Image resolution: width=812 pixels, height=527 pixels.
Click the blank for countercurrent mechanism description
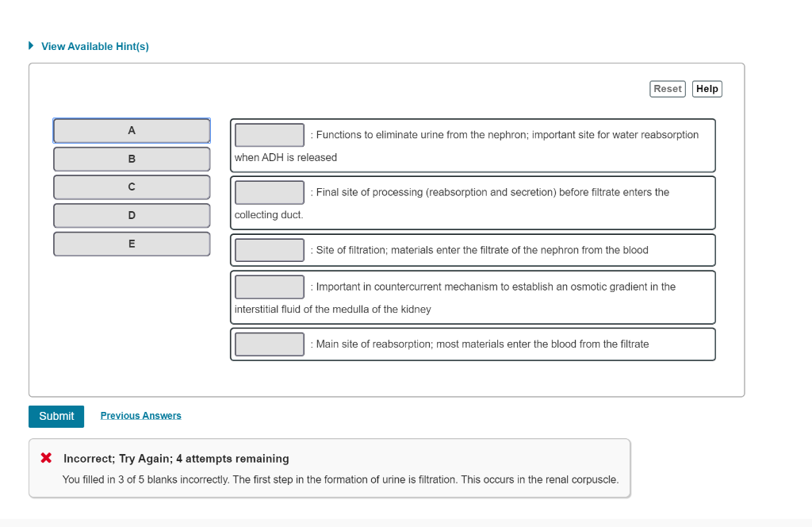pyautogui.click(x=269, y=287)
